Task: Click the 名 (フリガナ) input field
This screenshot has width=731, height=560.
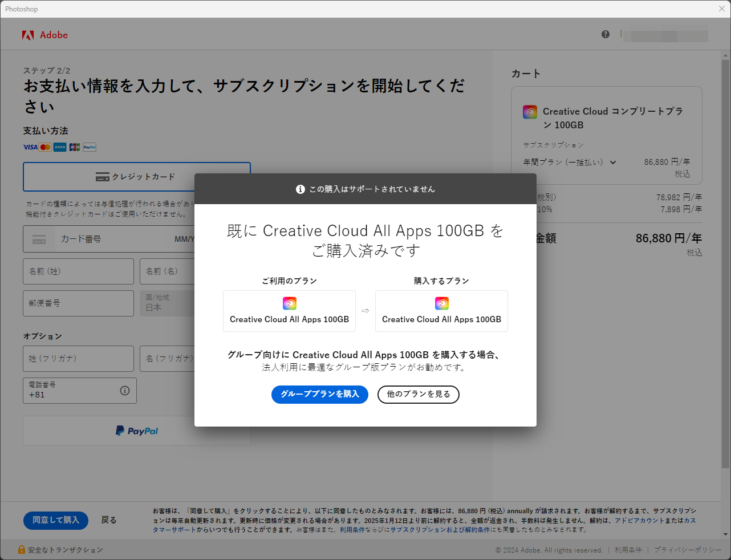Action: point(167,359)
